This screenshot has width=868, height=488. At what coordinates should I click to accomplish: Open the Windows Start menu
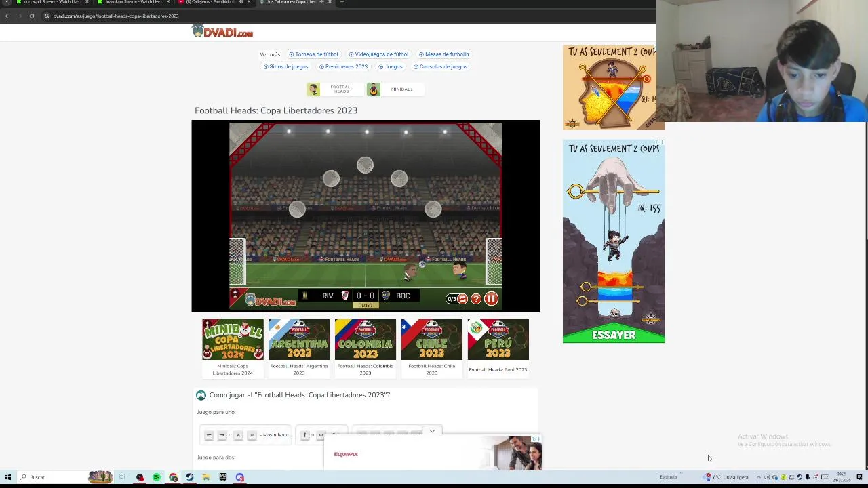[x=8, y=477]
